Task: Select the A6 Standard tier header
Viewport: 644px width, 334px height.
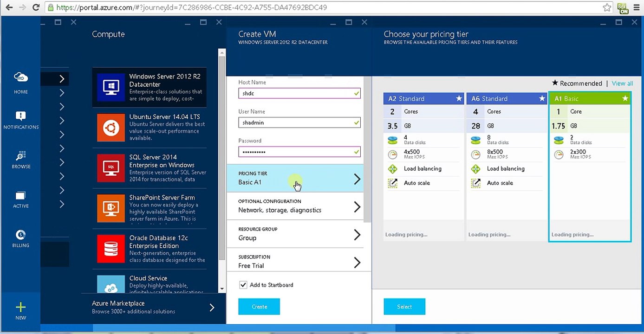Action: [507, 98]
